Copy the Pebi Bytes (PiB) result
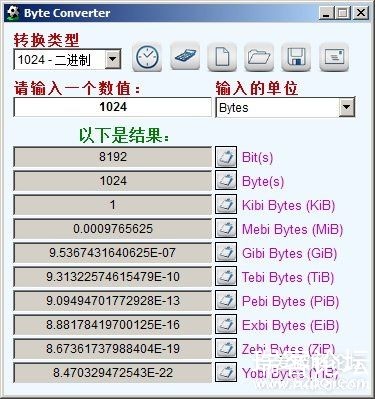Viewport: 375px width, 399px height. (x=226, y=301)
